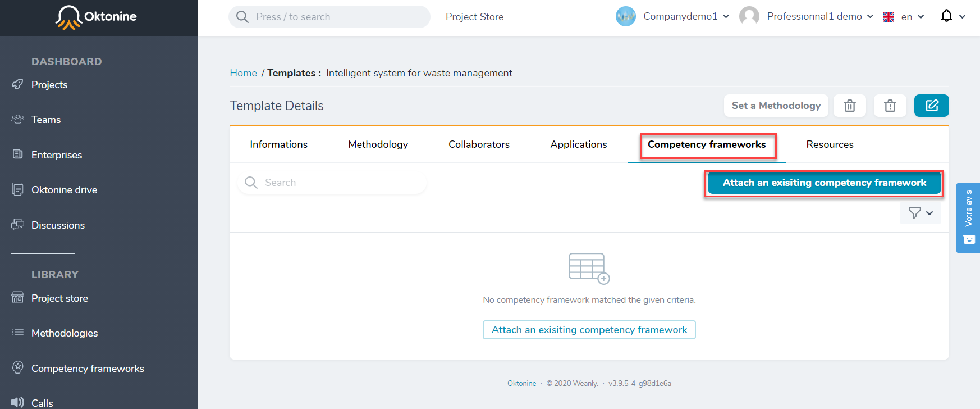Open the Professionnal1 demo user dropdown
This screenshot has height=409, width=980.
point(820,16)
